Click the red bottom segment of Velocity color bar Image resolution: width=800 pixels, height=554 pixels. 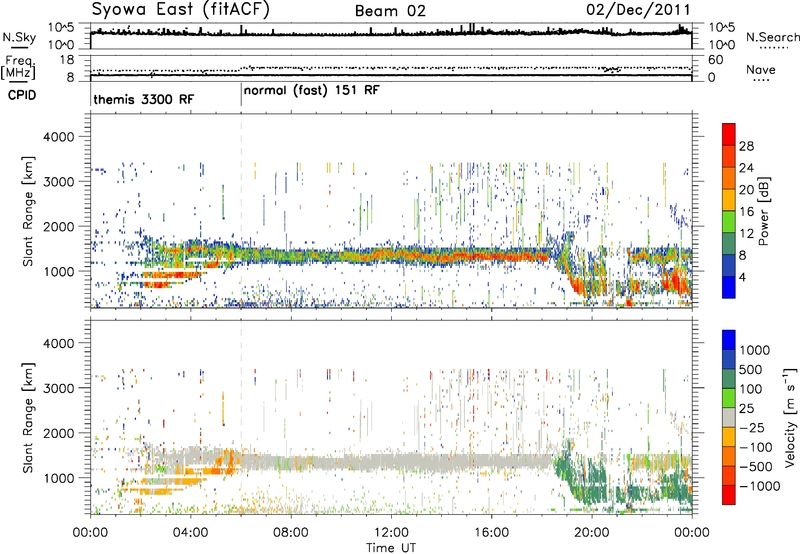click(x=729, y=495)
